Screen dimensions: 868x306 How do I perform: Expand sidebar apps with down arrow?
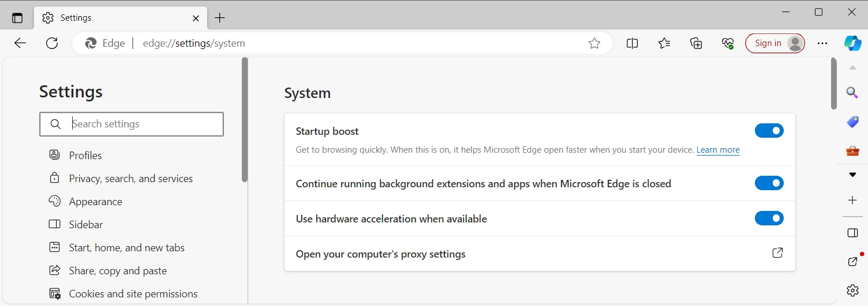[x=852, y=175]
